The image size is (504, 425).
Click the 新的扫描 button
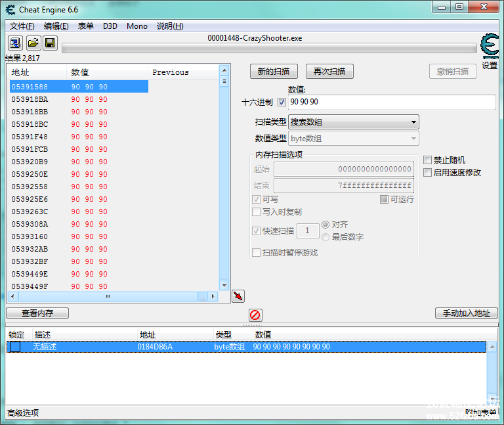pos(274,72)
